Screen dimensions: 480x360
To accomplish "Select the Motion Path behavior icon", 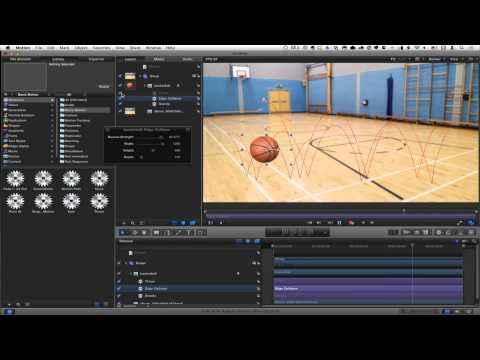I will click(x=71, y=178).
